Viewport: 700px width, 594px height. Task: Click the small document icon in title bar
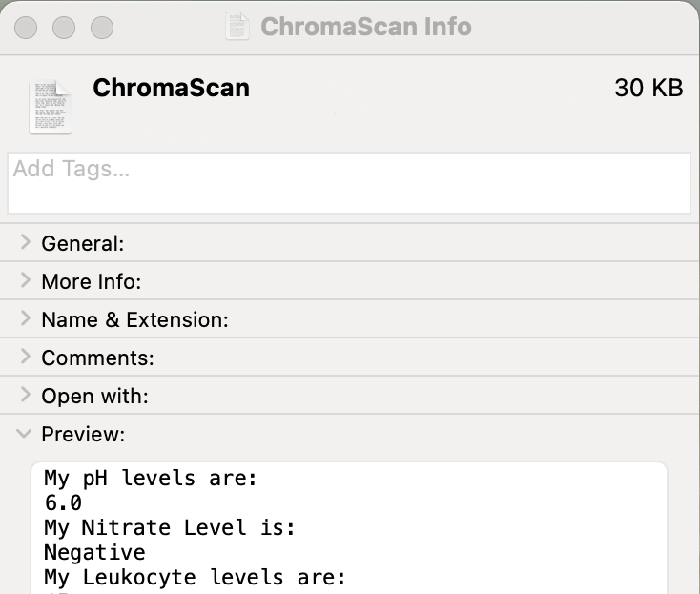click(x=237, y=26)
